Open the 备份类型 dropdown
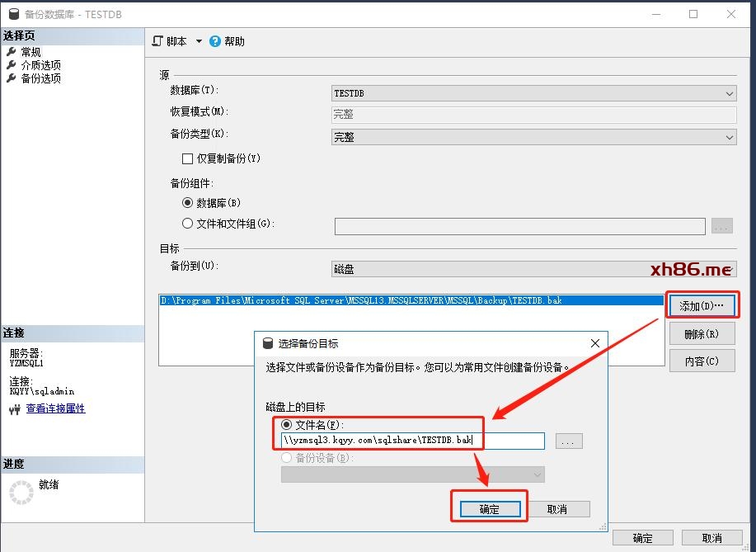756x552 pixels. click(729, 138)
